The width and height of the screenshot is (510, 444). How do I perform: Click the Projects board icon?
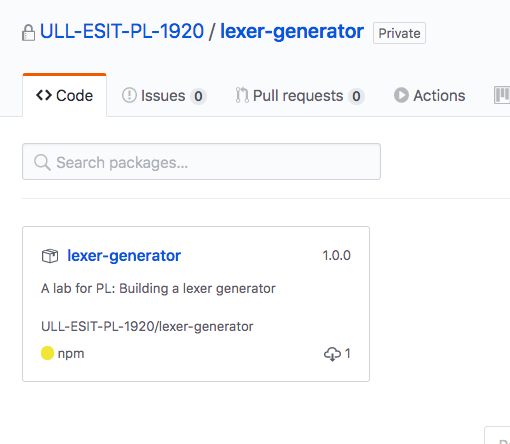click(x=502, y=95)
